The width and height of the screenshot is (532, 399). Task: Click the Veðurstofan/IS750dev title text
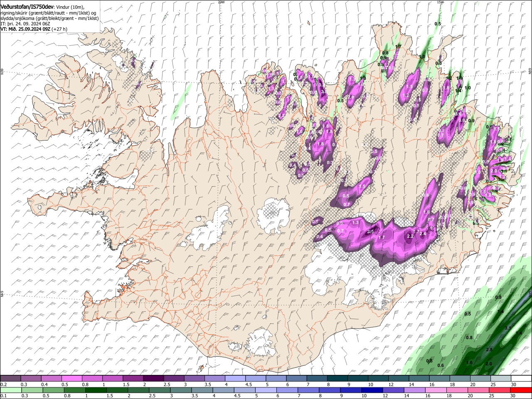pos(27,7)
